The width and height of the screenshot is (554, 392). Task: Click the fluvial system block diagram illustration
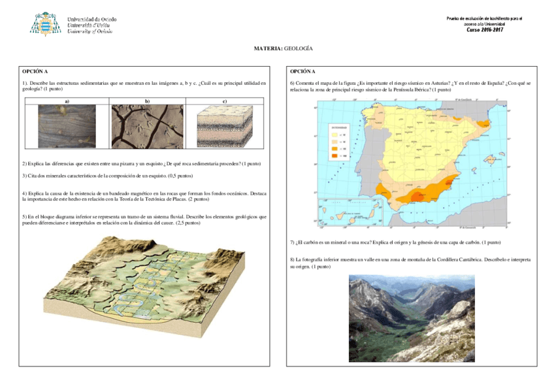tap(141, 286)
